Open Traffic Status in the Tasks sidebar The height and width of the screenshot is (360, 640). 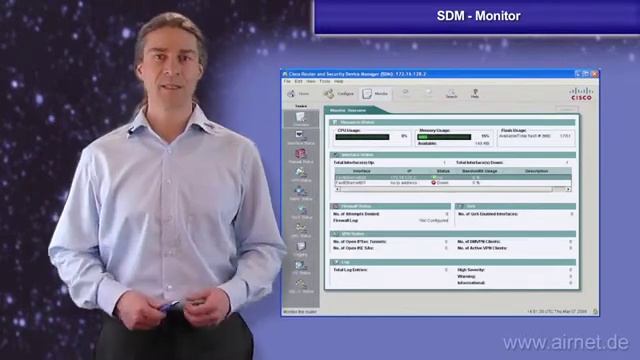coord(301,193)
